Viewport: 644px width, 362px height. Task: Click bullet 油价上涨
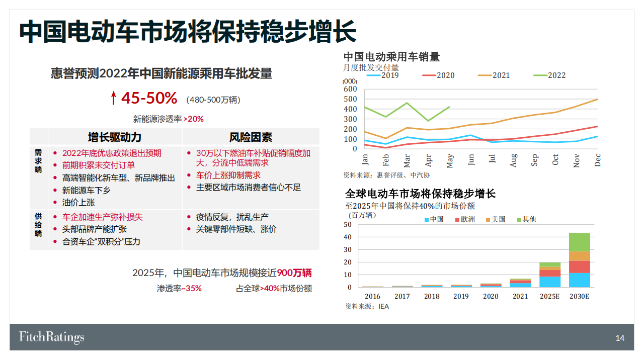(x=78, y=202)
